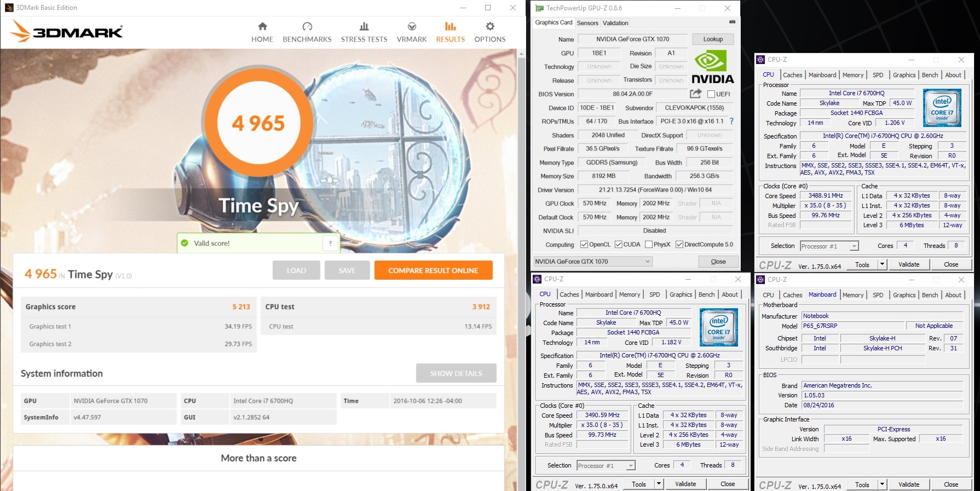Toggle the PhysX checkbox
The width and height of the screenshot is (980, 491).
[649, 245]
